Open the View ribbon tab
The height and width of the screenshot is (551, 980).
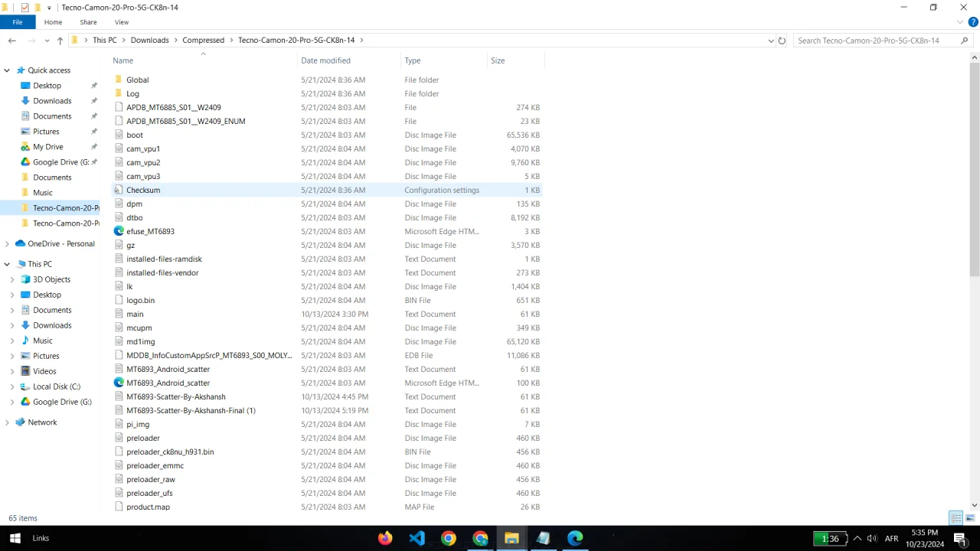122,22
